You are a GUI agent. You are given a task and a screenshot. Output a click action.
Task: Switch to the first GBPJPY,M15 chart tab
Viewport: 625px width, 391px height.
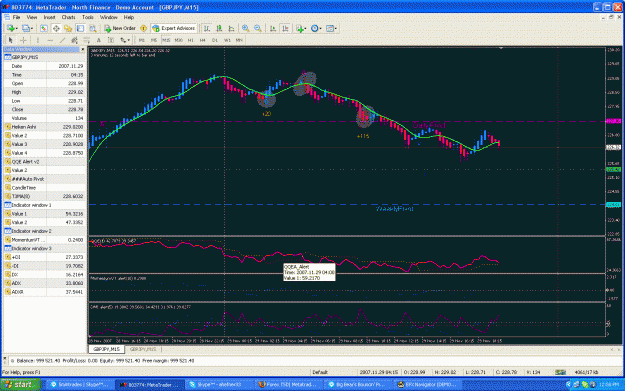pos(106,349)
